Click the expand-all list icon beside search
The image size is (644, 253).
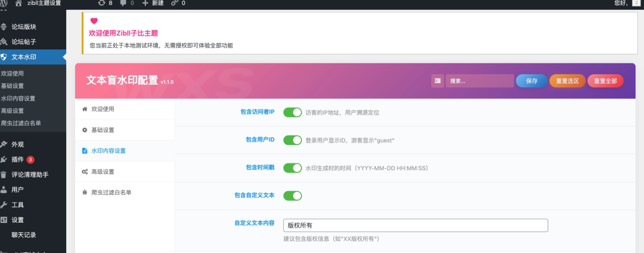coord(437,81)
